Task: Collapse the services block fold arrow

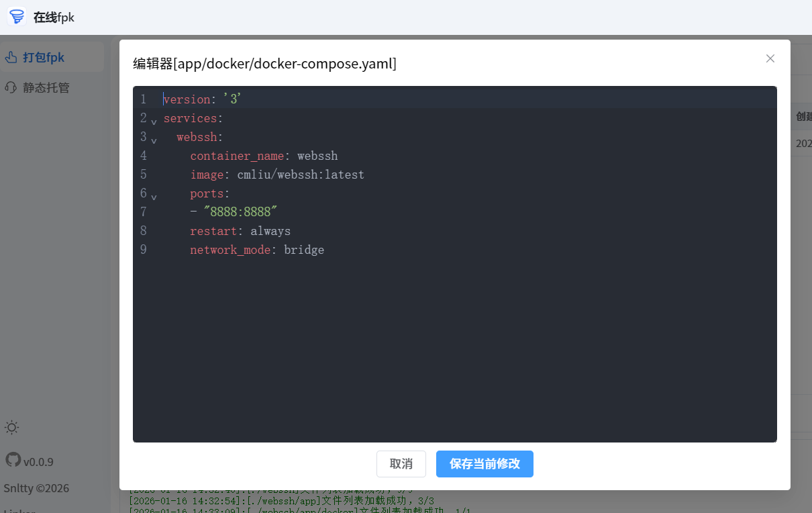Action: point(154,122)
